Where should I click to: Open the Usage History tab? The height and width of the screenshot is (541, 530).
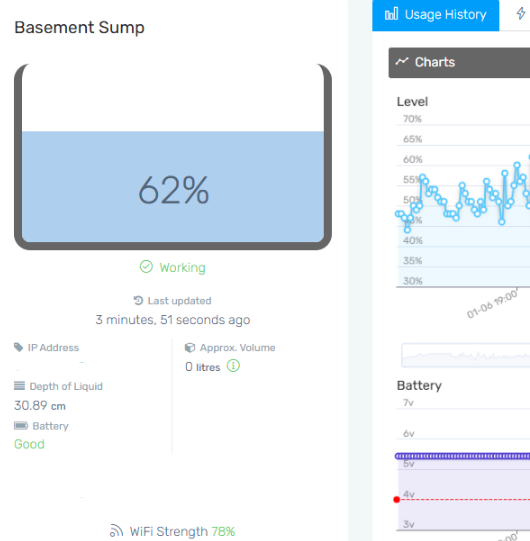tap(435, 15)
